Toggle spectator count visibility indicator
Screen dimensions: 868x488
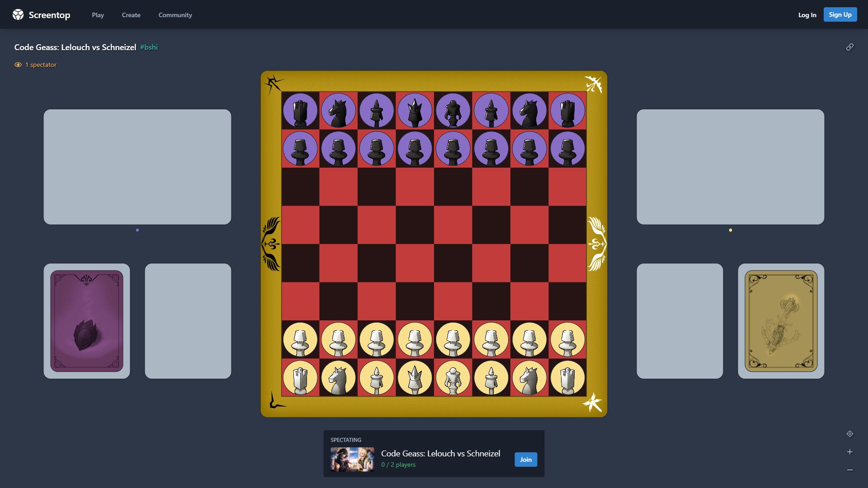click(x=17, y=64)
